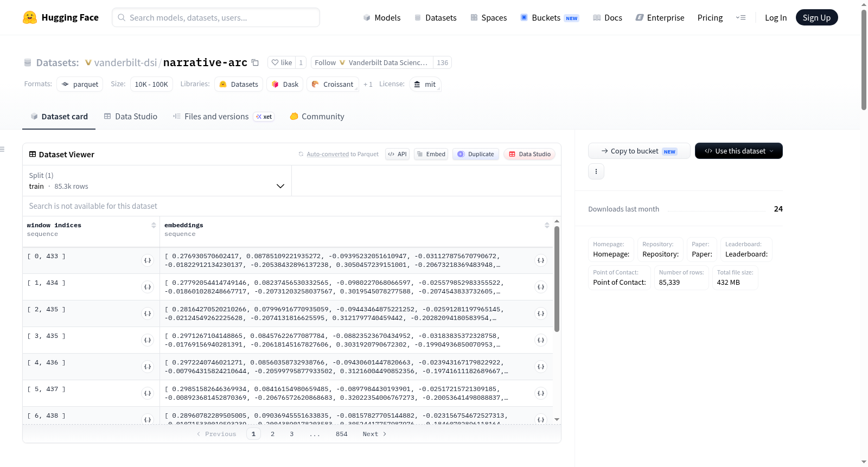
Task: Filter by the Datasets library tag
Action: coord(239,84)
